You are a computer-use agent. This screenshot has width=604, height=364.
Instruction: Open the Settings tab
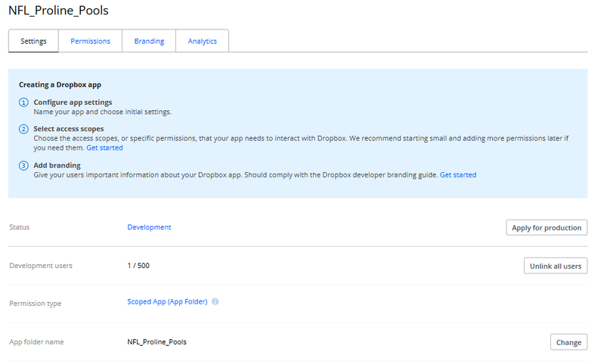[33, 42]
